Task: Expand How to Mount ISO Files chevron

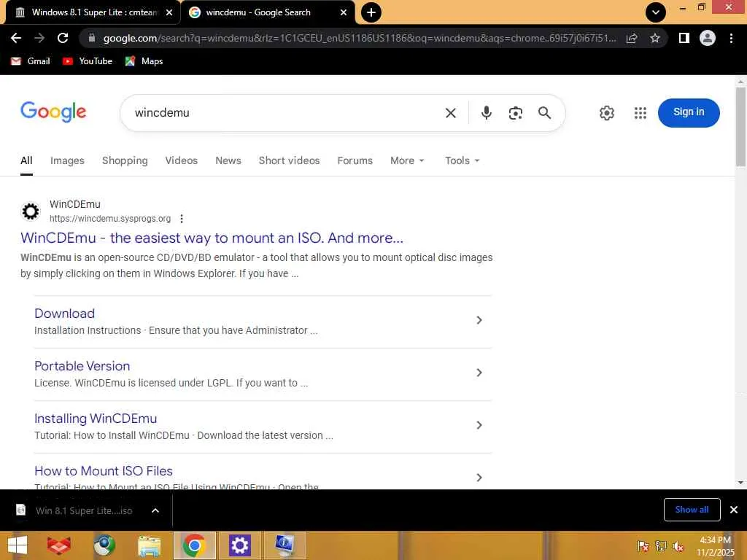Action: coord(479,477)
